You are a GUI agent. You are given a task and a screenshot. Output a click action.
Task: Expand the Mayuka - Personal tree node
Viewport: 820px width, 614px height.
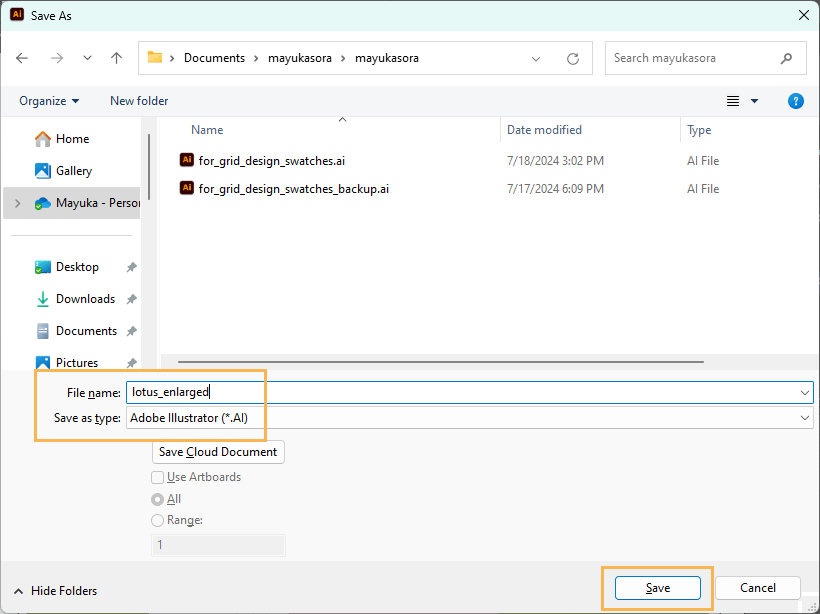[18, 203]
